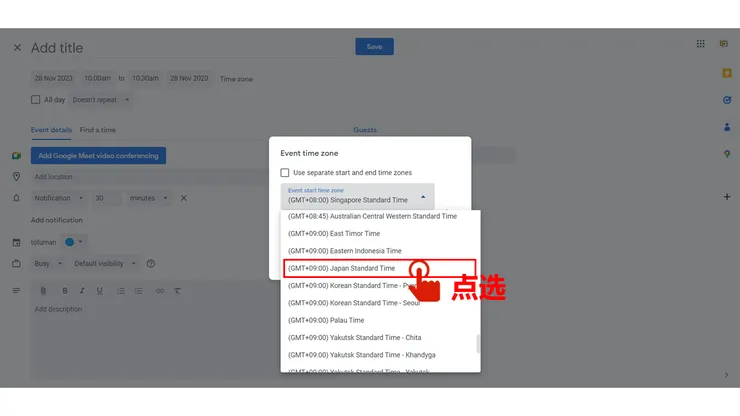This screenshot has height=416, width=740.
Task: Tick the All day checkbox
Action: click(x=35, y=100)
